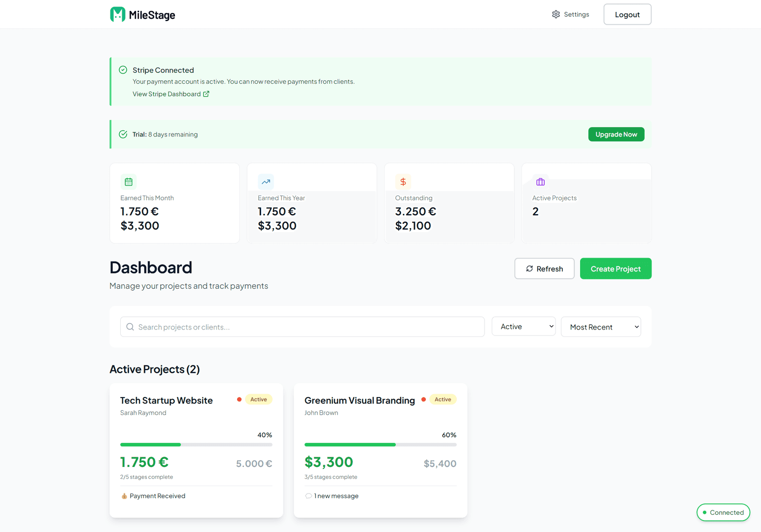This screenshot has width=761, height=532.
Task: Hit the Refresh button
Action: pos(544,268)
